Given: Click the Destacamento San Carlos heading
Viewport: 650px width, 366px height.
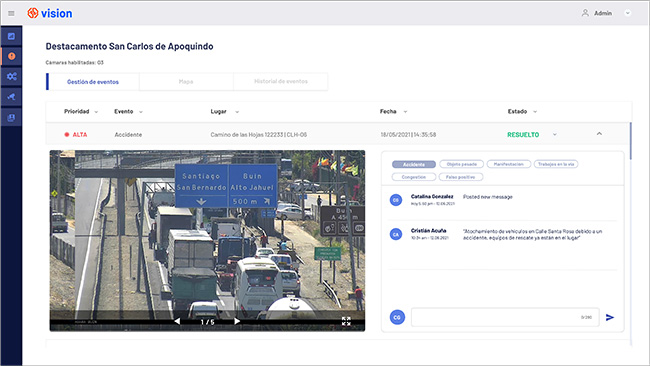Looking at the screenshot, I should pos(129,46).
